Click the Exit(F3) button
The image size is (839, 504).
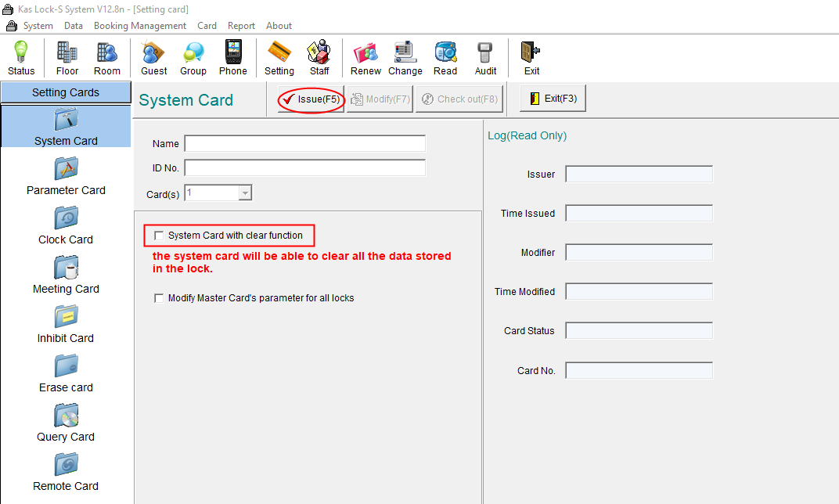tap(553, 99)
